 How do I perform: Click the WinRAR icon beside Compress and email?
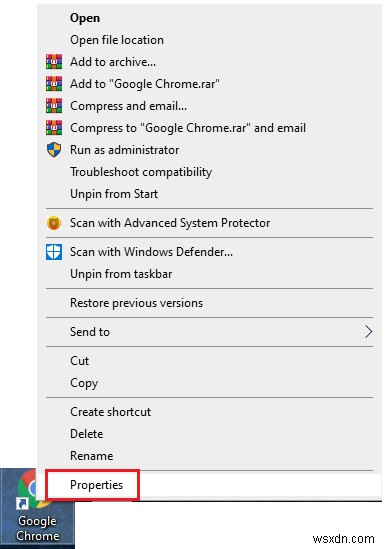(x=54, y=106)
